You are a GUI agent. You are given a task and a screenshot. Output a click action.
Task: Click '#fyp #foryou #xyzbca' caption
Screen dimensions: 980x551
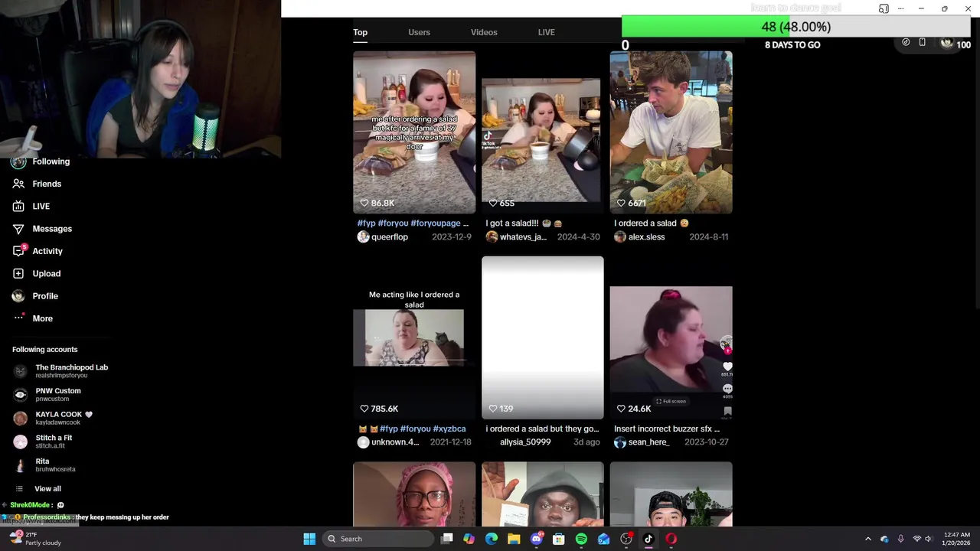click(x=411, y=429)
